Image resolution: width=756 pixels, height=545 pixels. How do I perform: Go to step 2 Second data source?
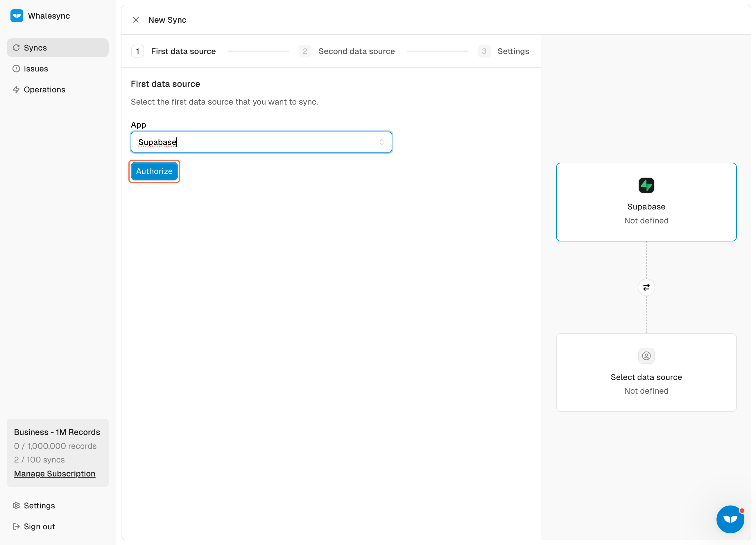(x=347, y=51)
